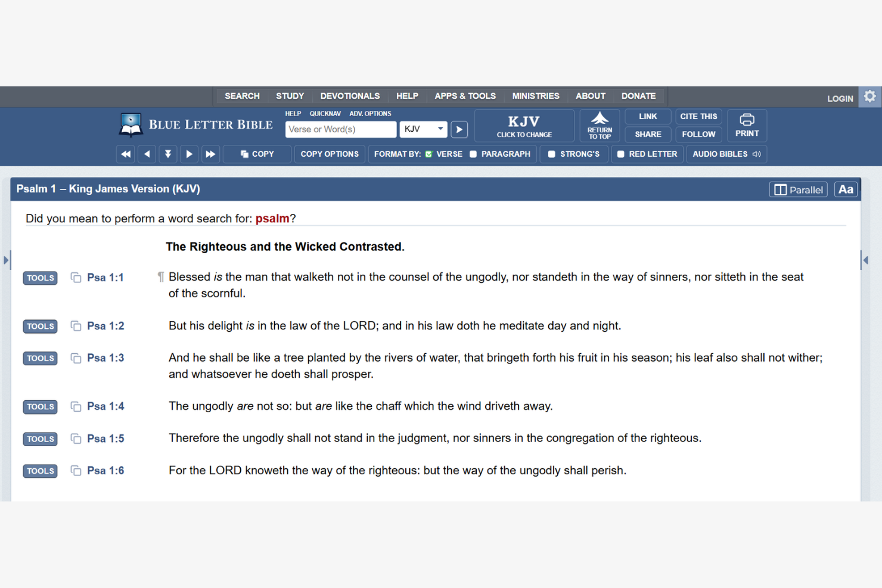Screen dimensions: 882x588
Task: Open the Psa 1:1 verse link
Action: [x=105, y=278]
